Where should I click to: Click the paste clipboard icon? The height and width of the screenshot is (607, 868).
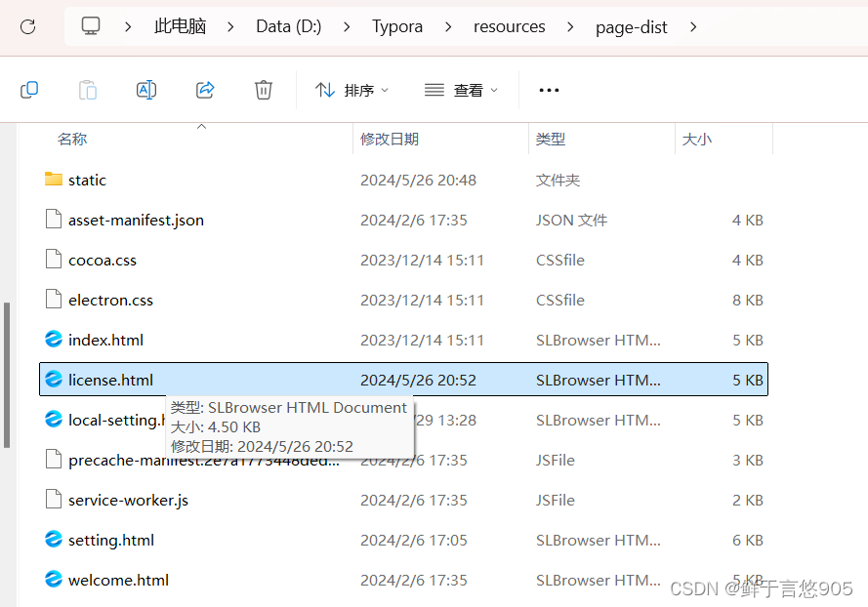pyautogui.click(x=88, y=90)
